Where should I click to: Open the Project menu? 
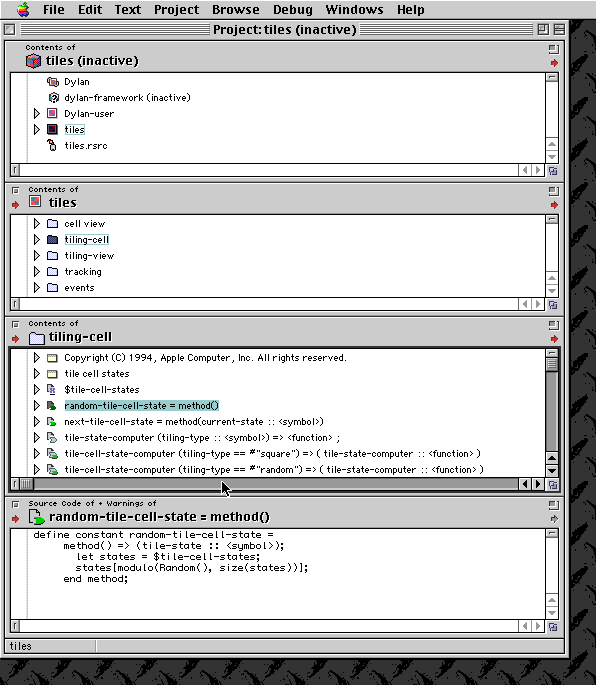[176, 9]
